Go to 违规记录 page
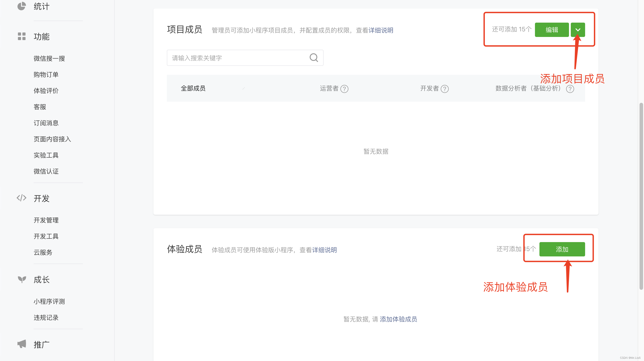 click(46, 318)
